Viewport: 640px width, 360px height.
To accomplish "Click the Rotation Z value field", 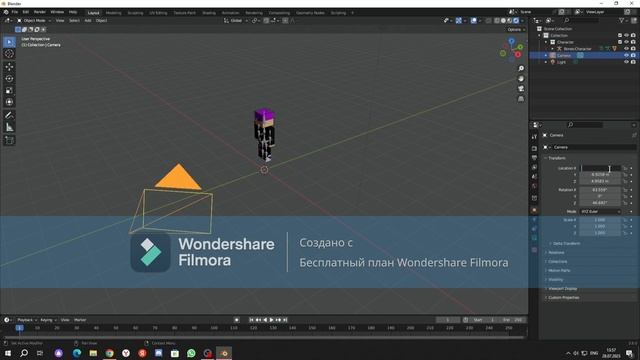I will (600, 203).
